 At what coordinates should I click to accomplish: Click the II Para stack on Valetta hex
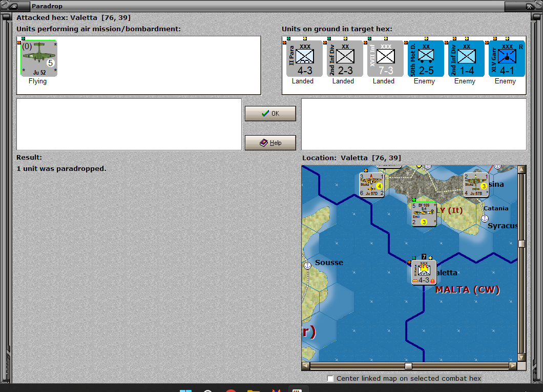tap(424, 273)
